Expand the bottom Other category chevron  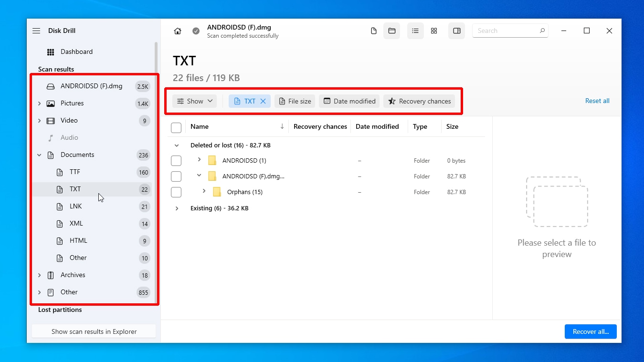click(39, 292)
